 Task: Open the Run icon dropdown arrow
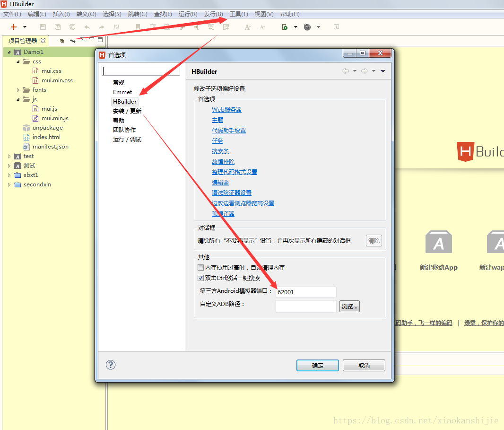(x=295, y=27)
